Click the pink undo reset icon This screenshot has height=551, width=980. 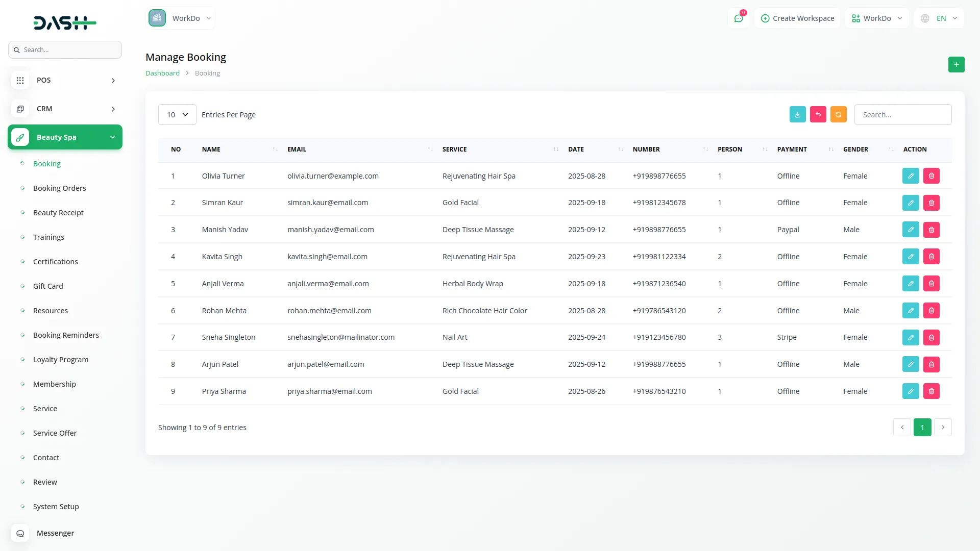coord(818,115)
